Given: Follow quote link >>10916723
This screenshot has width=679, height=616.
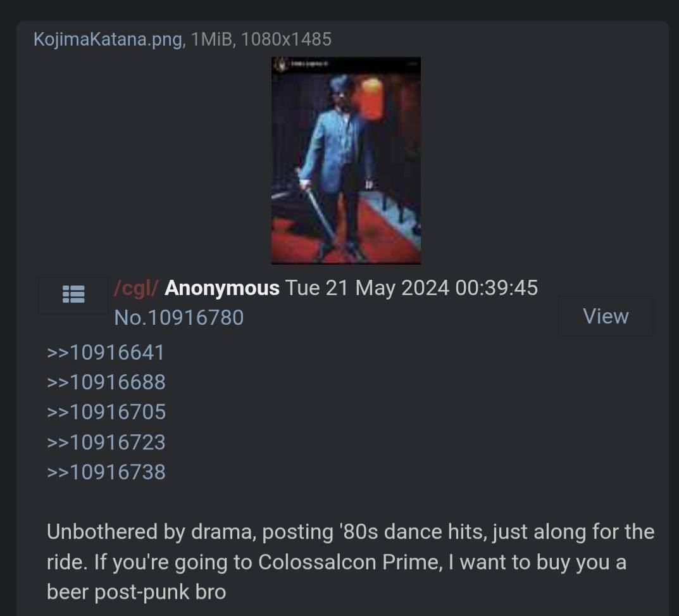Looking at the screenshot, I should click(106, 442).
